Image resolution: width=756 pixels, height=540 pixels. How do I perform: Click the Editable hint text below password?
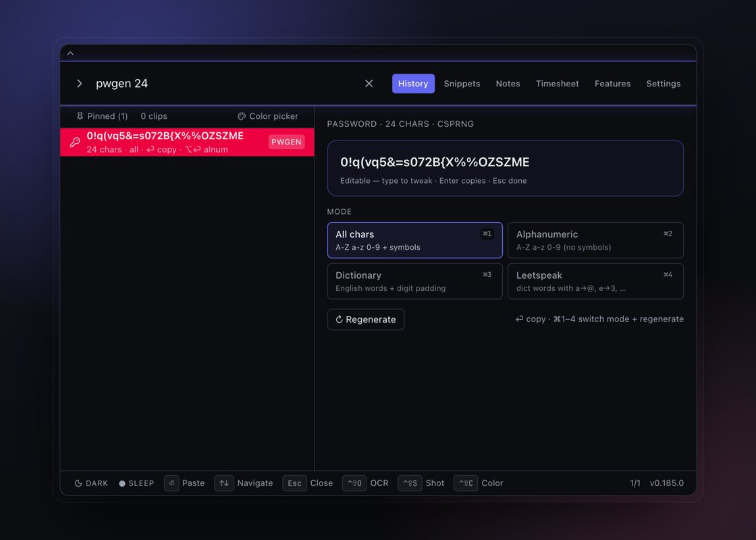pyautogui.click(x=433, y=181)
